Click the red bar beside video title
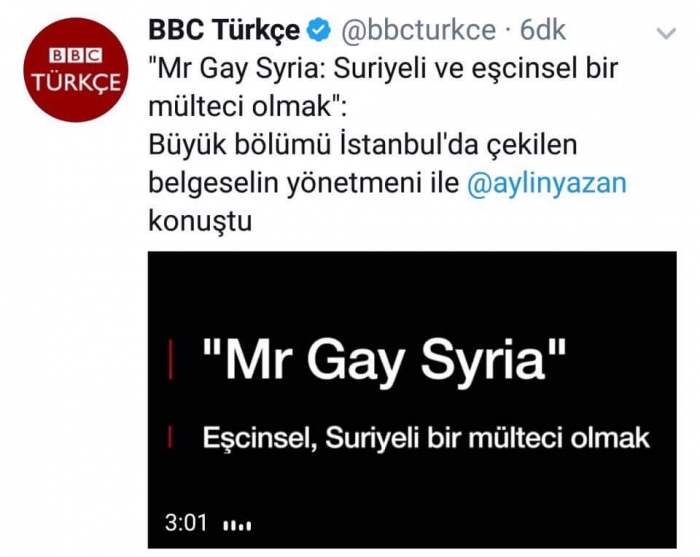The image size is (700, 557). click(171, 360)
